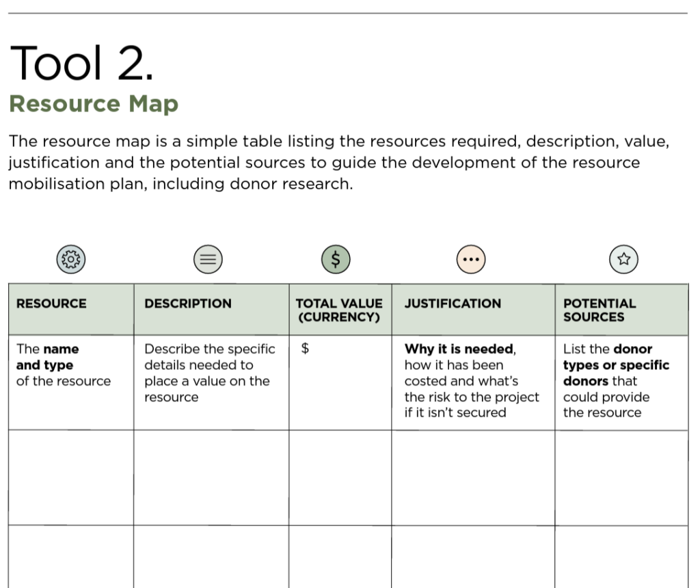Click the green dollar sign icon

[x=335, y=259]
